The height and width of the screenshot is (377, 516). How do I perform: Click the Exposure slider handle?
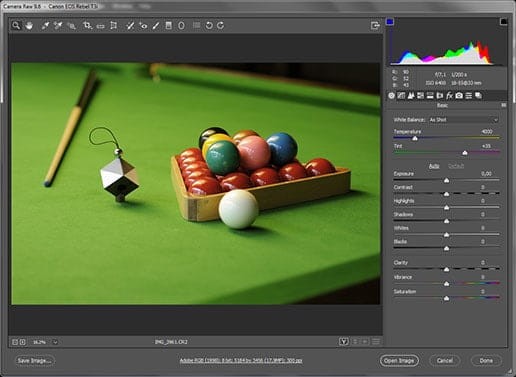447,180
